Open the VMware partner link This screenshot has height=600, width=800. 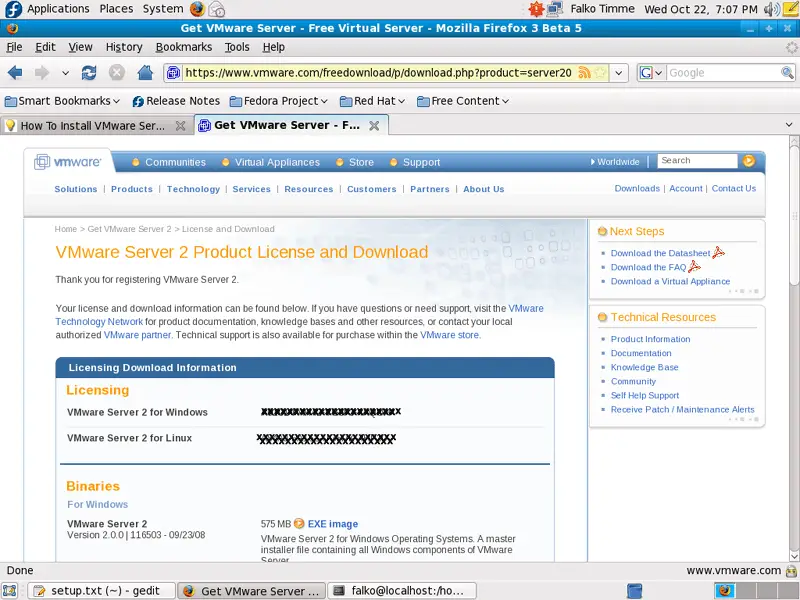[x=138, y=335]
